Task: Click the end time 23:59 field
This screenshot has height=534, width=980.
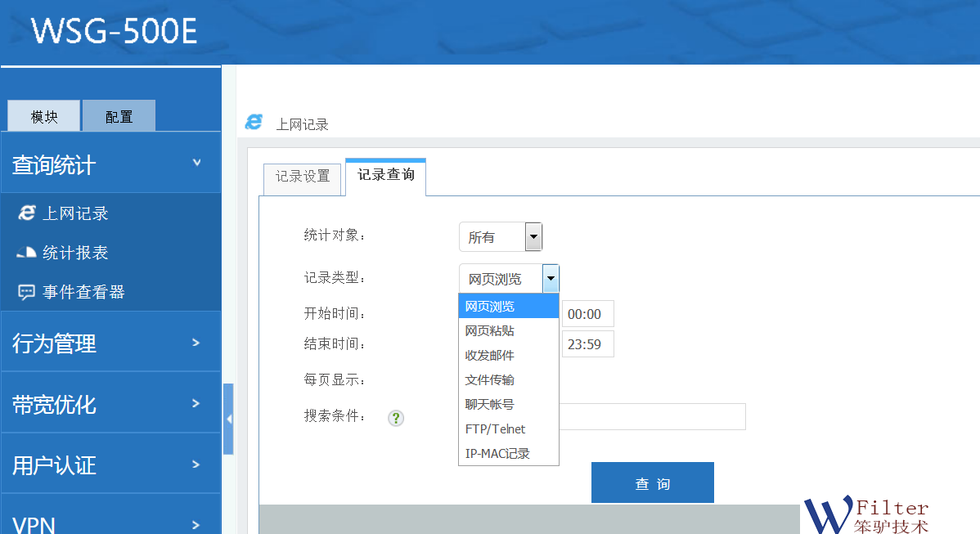Action: point(587,344)
